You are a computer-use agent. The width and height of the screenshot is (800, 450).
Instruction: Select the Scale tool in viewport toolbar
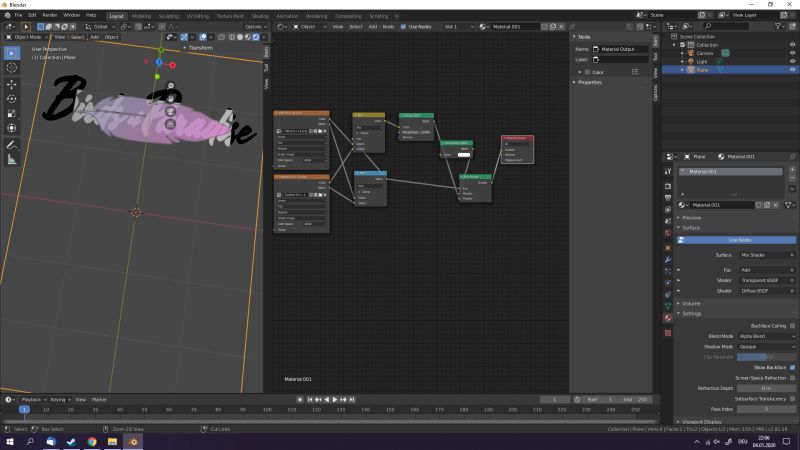[12, 113]
